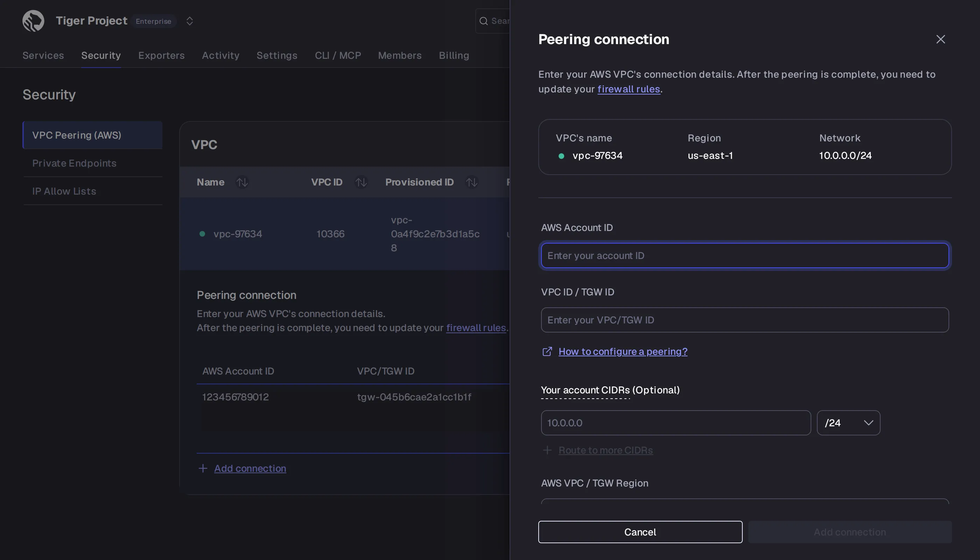Select Private Endpoints in sidebar
Viewport: 980px width, 560px height.
point(92,163)
